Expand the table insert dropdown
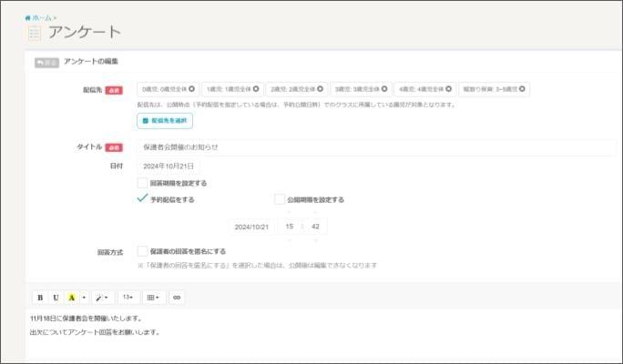The width and height of the screenshot is (623, 364). pyautogui.click(x=152, y=297)
